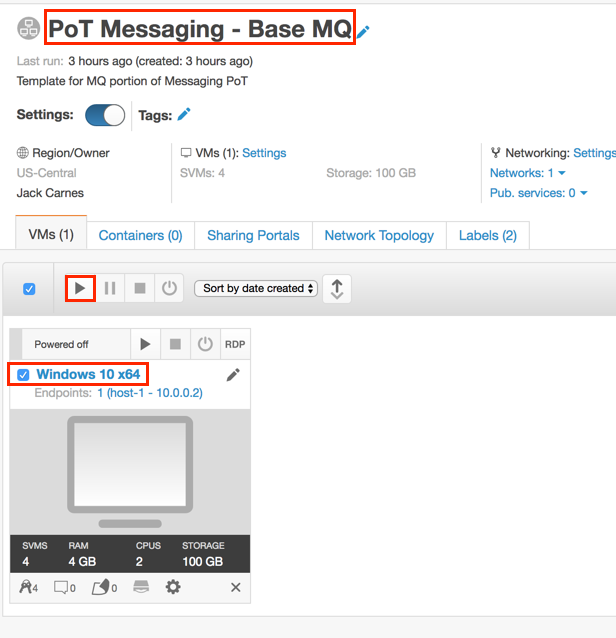The image size is (616, 638).
Task: Expand the Pub. services: 0 dropdown
Action: 538,193
